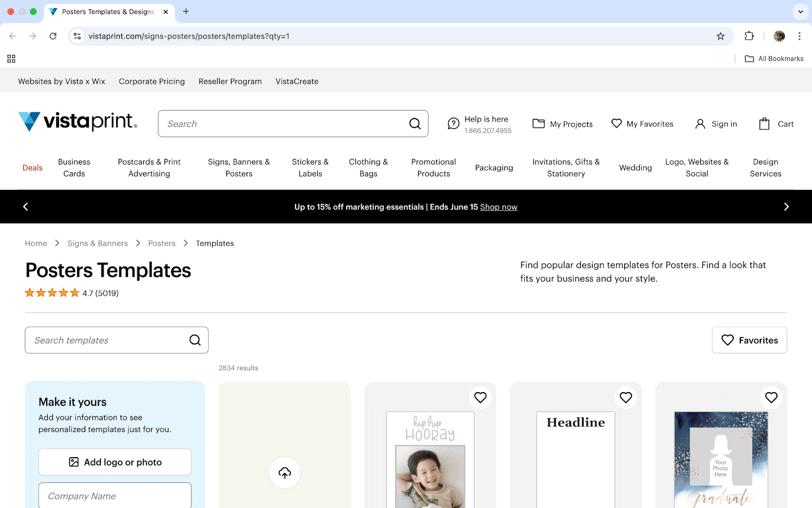Image resolution: width=812 pixels, height=508 pixels.
Task: Favorite the Headline poster template
Action: 626,398
